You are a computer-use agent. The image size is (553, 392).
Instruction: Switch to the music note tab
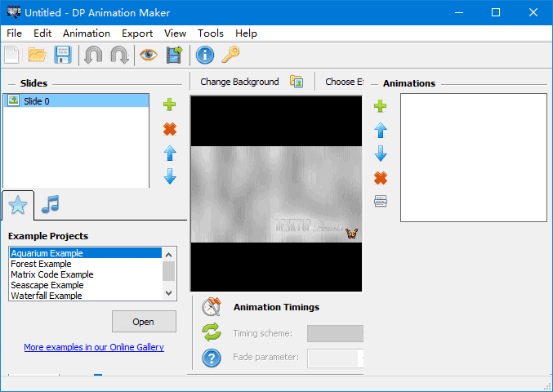click(51, 204)
